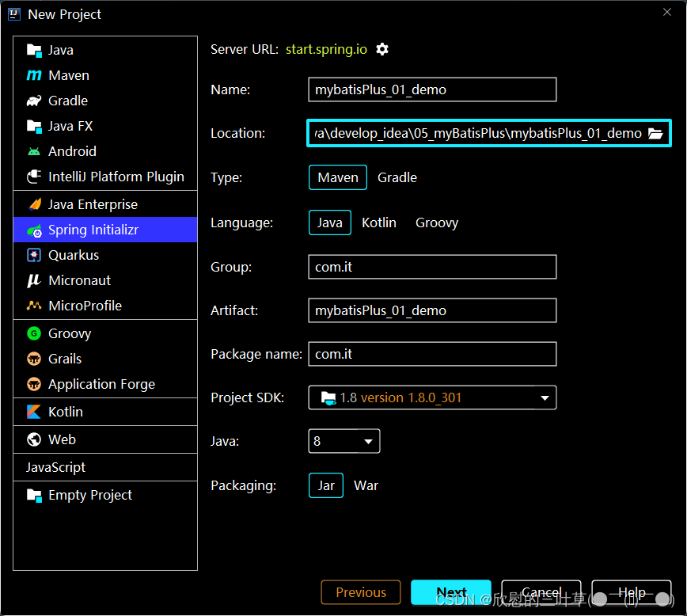The height and width of the screenshot is (616, 687).
Task: Select War packaging
Action: tap(366, 486)
